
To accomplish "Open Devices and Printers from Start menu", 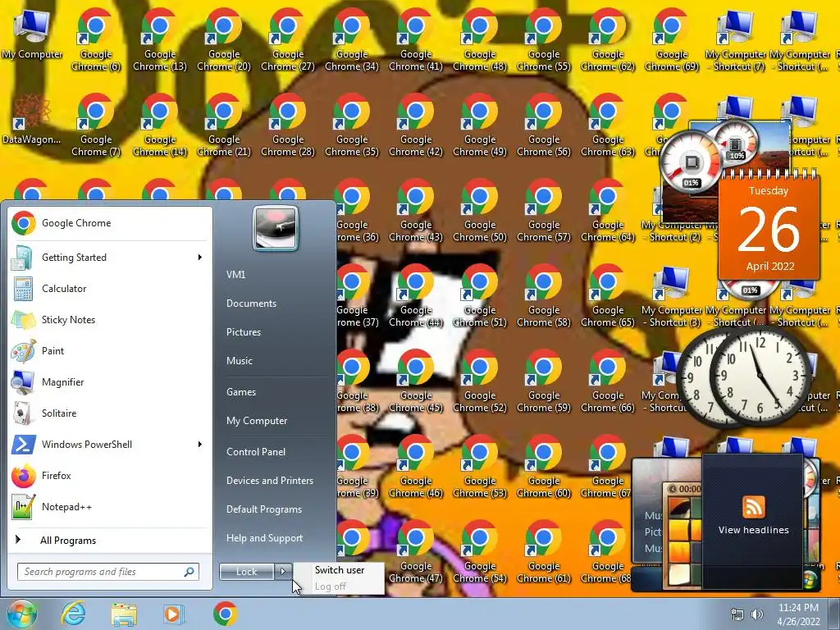I will (x=269, y=481).
